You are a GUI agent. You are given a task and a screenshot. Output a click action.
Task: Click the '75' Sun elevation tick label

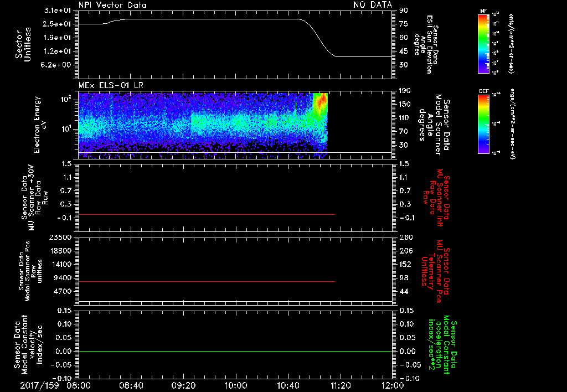coord(404,24)
